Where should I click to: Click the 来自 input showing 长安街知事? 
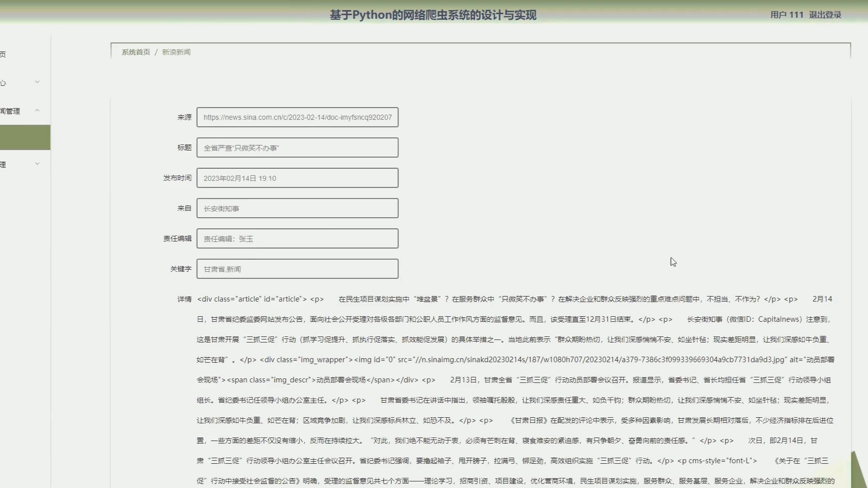[x=297, y=208]
